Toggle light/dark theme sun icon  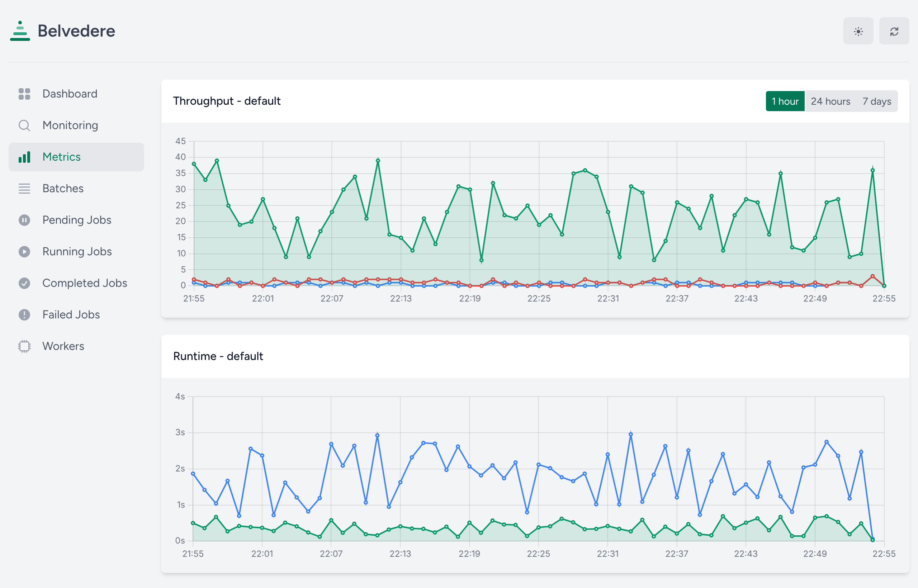click(858, 31)
